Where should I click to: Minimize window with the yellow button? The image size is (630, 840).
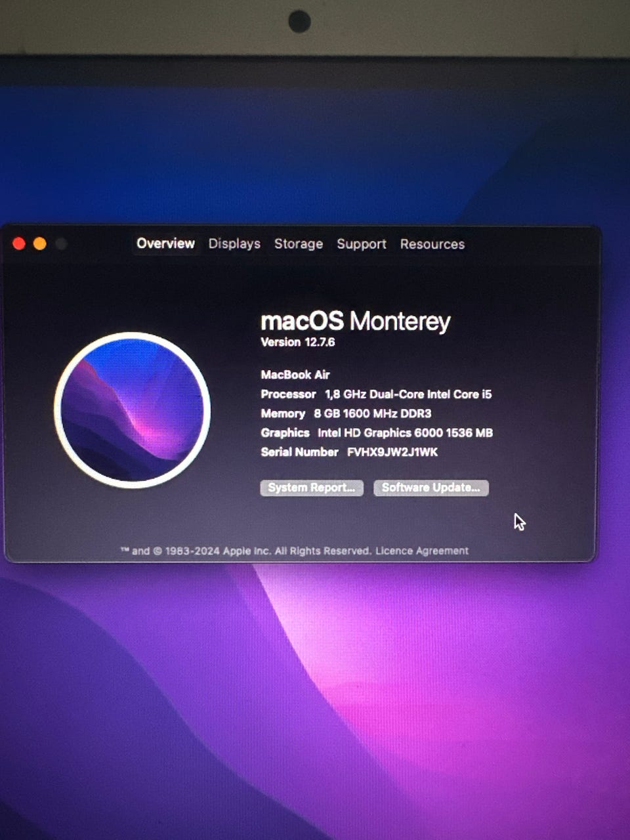coord(40,243)
